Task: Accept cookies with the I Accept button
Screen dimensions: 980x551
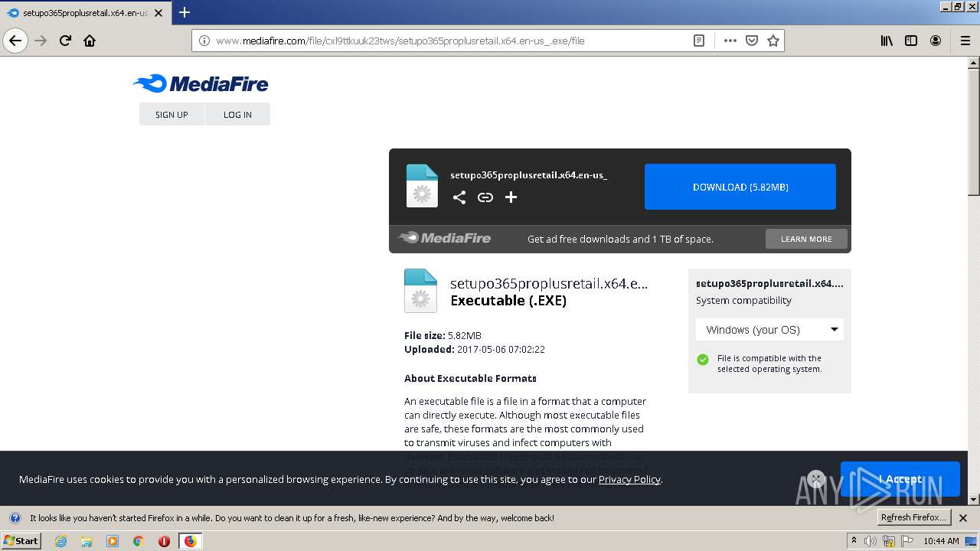Action: (900, 479)
